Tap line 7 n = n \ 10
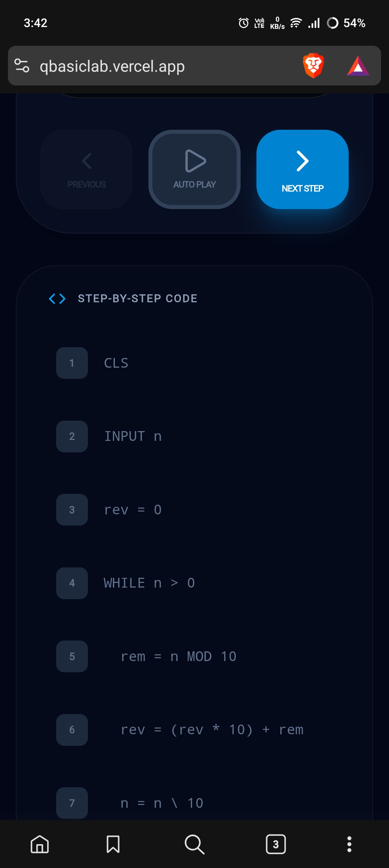389x868 pixels. coord(162,803)
